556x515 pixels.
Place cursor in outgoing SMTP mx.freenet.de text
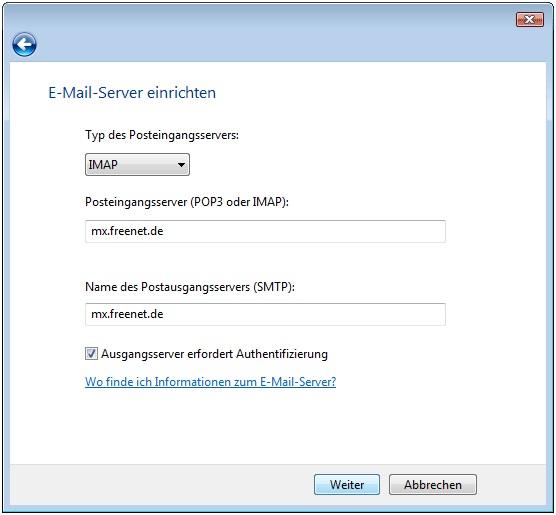point(127,314)
